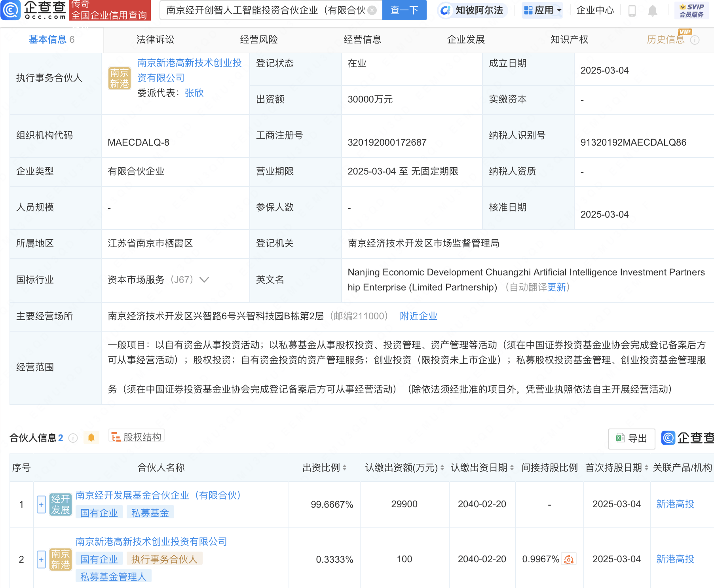Expand row 2 partner with plus icon
Image resolution: width=714 pixels, height=588 pixels.
click(41, 560)
